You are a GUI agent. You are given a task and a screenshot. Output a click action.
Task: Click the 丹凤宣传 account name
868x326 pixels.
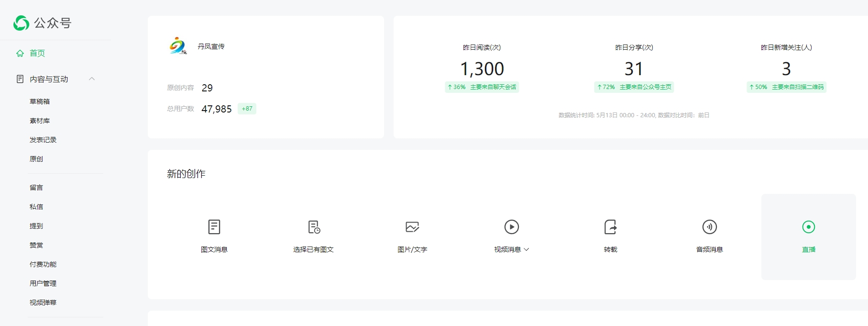[211, 46]
